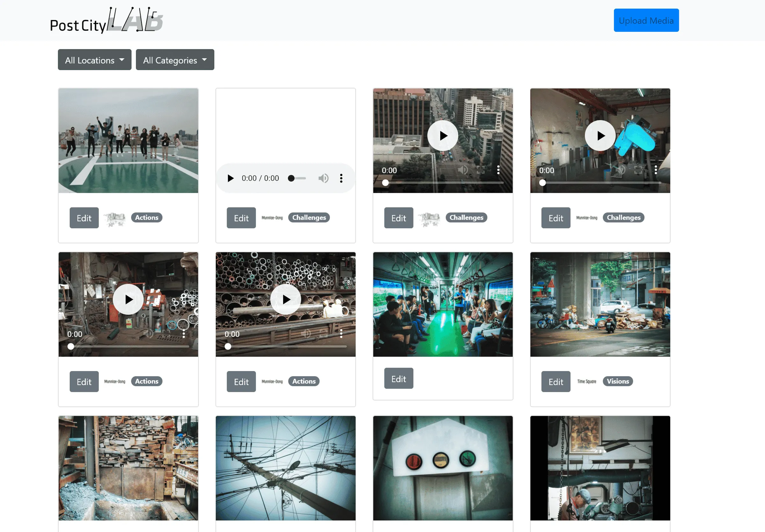Play the aerial city street video
The height and width of the screenshot is (532, 765).
442,135
